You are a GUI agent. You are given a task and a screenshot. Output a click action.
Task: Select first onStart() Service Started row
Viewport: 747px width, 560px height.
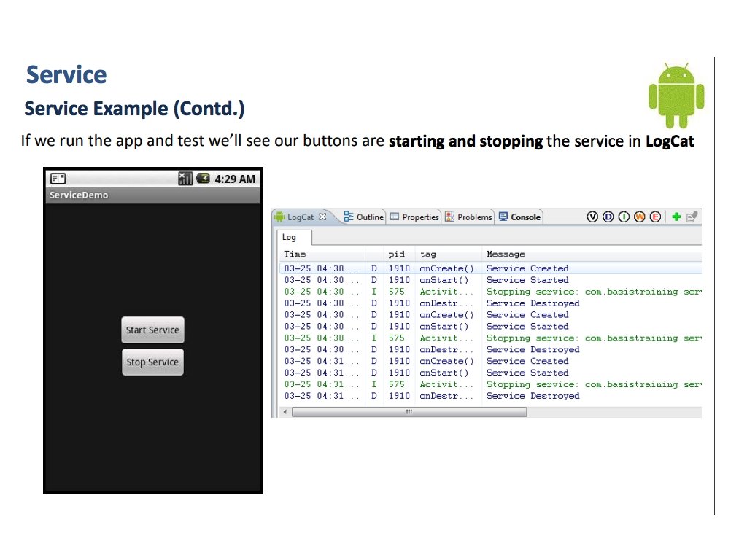[x=490, y=280]
